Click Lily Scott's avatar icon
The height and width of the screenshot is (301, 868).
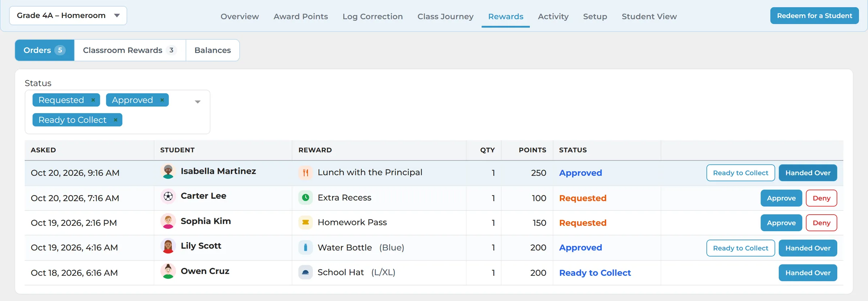tap(168, 246)
